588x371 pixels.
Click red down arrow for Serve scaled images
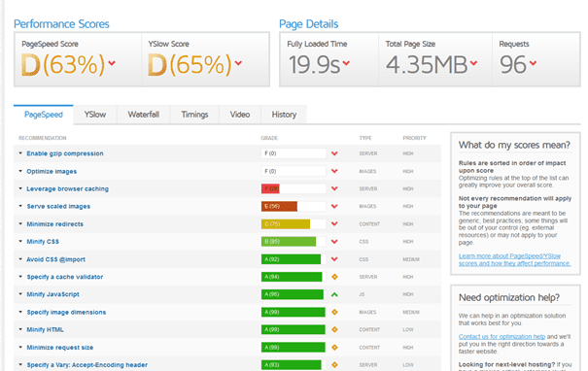[334, 206]
